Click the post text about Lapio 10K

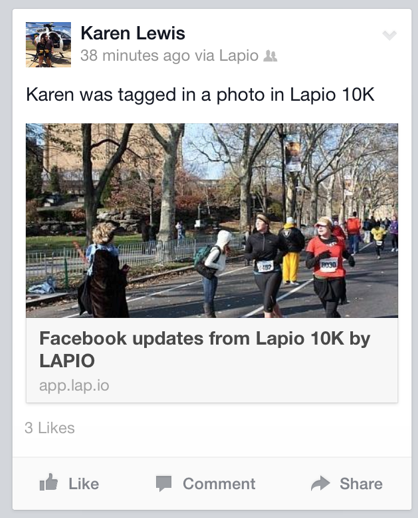200,95
